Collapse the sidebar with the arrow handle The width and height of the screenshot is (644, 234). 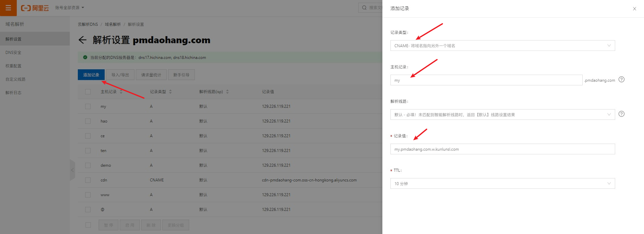point(72,170)
